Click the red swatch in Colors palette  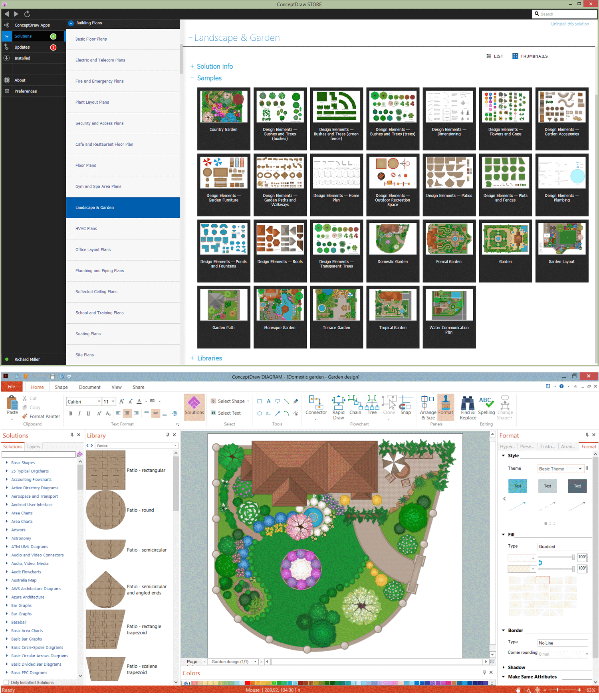point(247,683)
